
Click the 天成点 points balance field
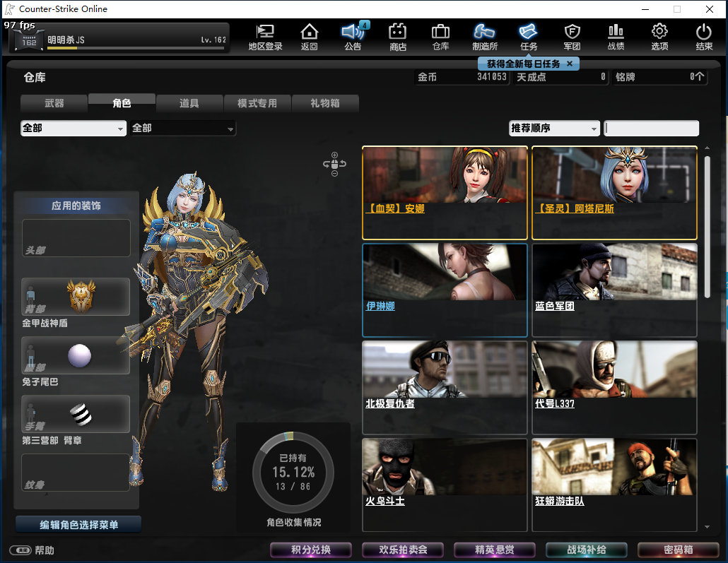(561, 77)
